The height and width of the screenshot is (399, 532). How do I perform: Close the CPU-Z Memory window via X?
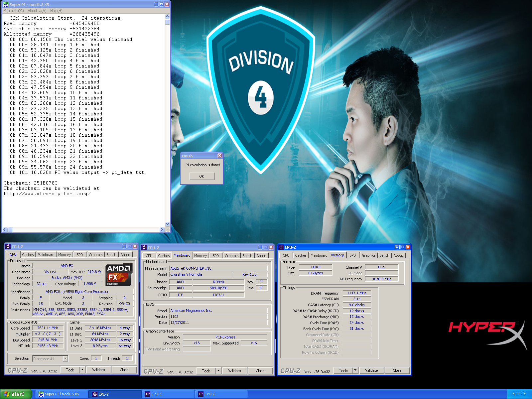tap(408, 247)
